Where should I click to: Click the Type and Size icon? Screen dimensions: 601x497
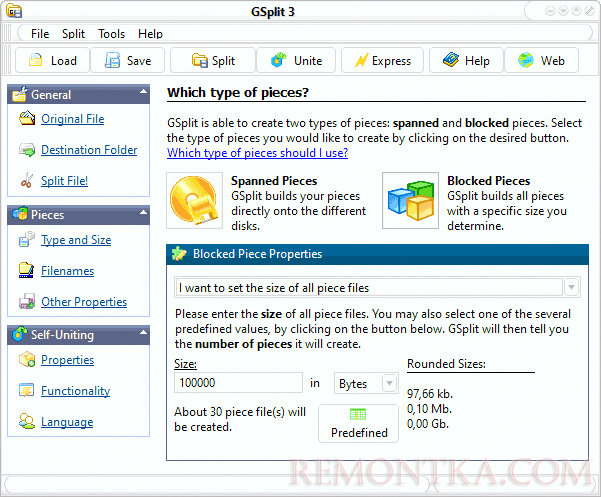coord(27,239)
